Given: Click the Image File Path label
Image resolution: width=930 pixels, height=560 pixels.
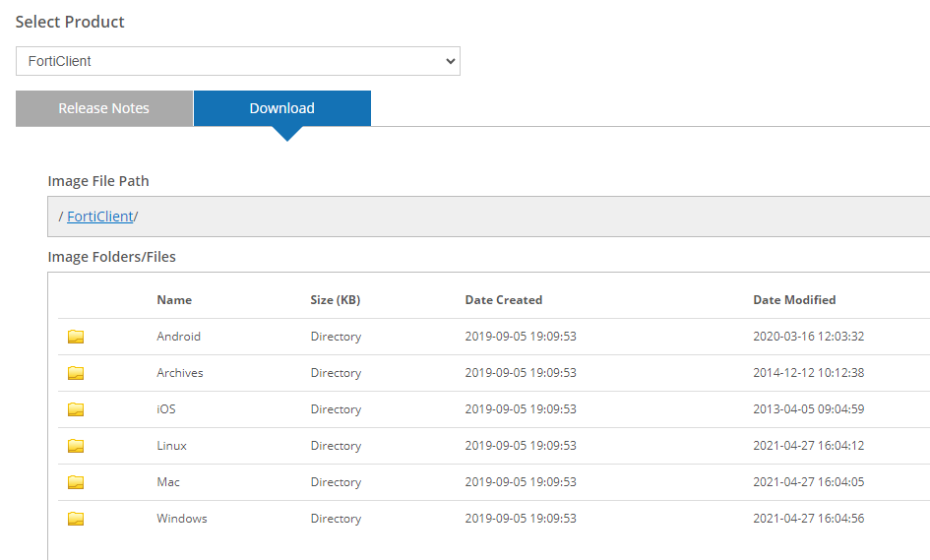Looking at the screenshot, I should [98, 181].
